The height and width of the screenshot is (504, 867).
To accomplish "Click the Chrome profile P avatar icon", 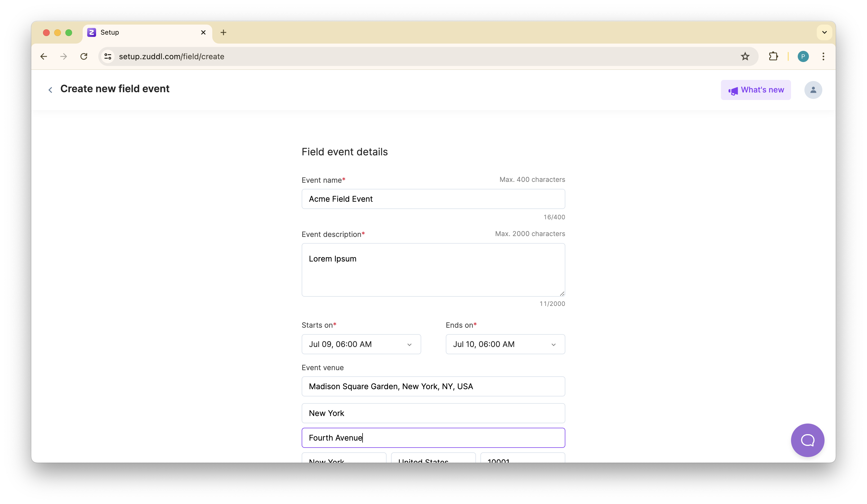I will [803, 56].
